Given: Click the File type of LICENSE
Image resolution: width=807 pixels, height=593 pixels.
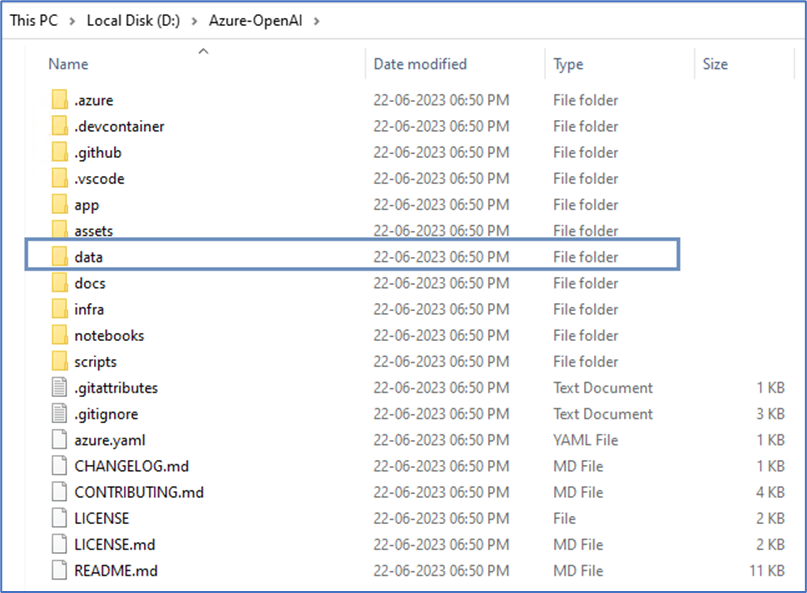Looking at the screenshot, I should 565,518.
